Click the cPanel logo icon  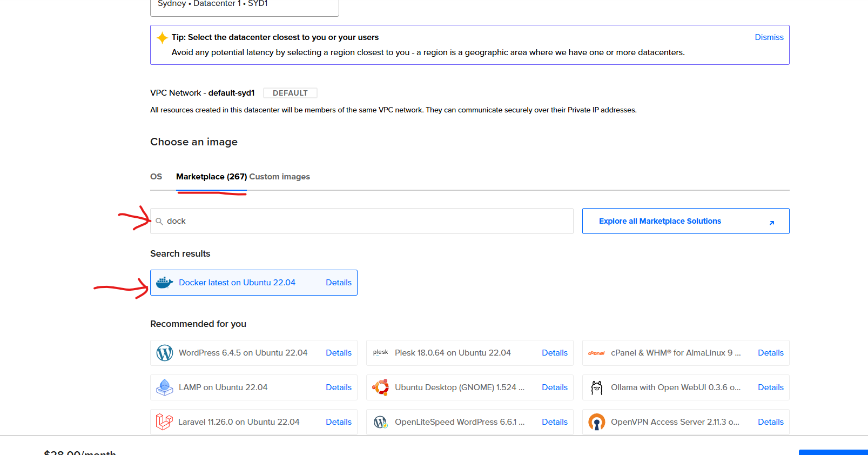point(596,353)
